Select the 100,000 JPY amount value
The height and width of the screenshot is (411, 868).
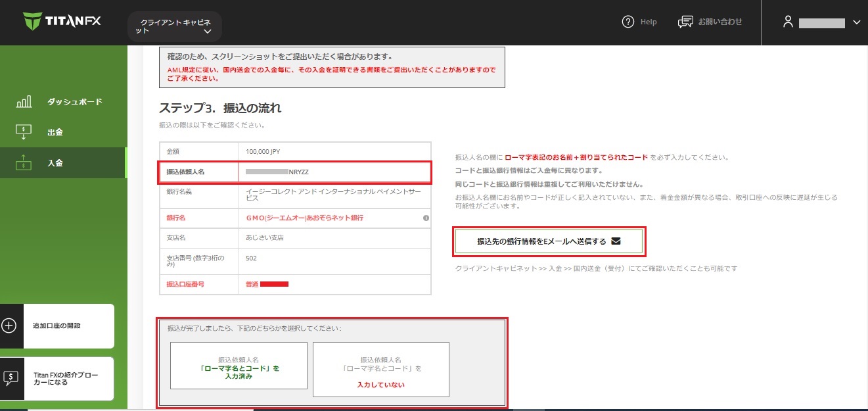263,151
